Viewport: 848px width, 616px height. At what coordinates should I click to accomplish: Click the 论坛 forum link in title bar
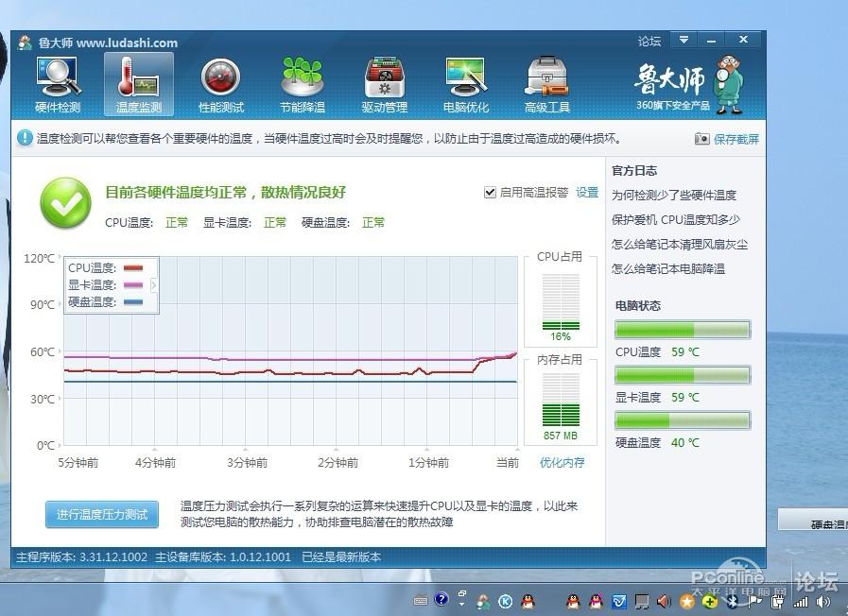[x=649, y=41]
